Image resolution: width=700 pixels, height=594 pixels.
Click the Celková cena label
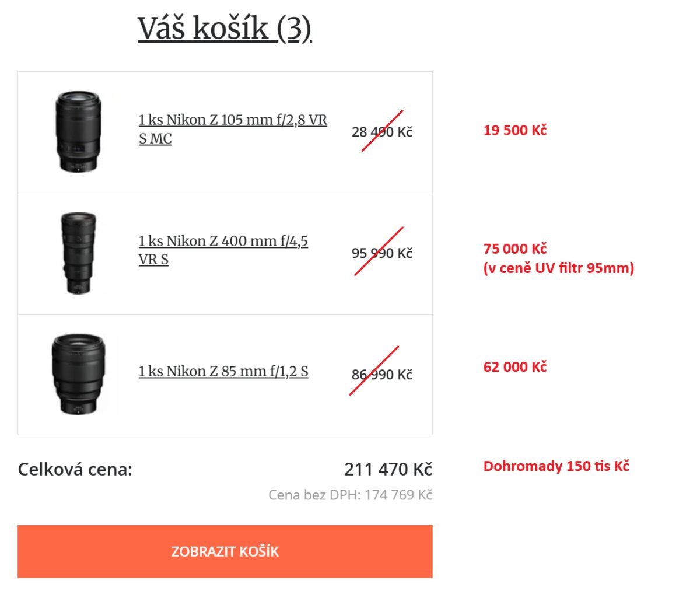point(75,469)
